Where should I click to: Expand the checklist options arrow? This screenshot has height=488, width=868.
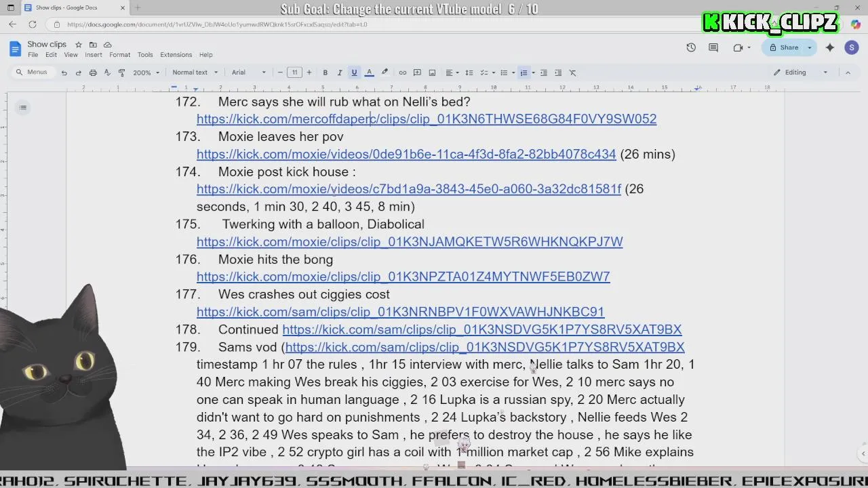(494, 73)
